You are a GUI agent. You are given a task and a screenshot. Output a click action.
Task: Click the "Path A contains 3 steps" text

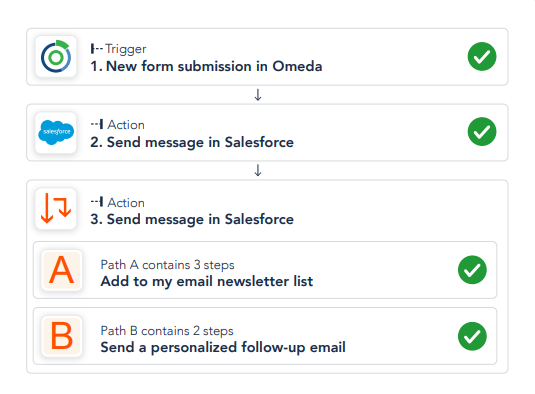tap(168, 265)
